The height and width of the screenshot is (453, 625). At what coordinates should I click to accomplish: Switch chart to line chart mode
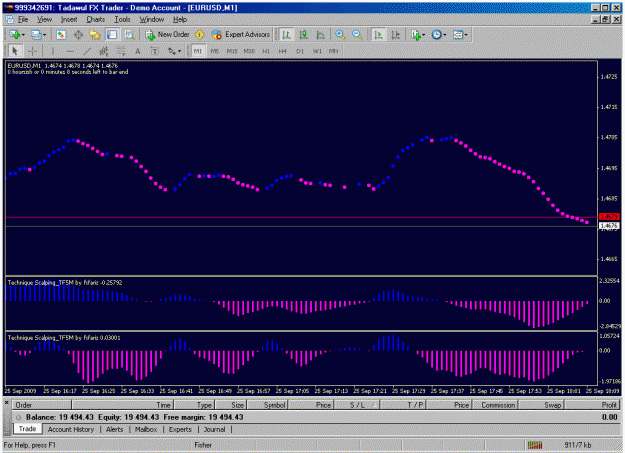coord(320,35)
